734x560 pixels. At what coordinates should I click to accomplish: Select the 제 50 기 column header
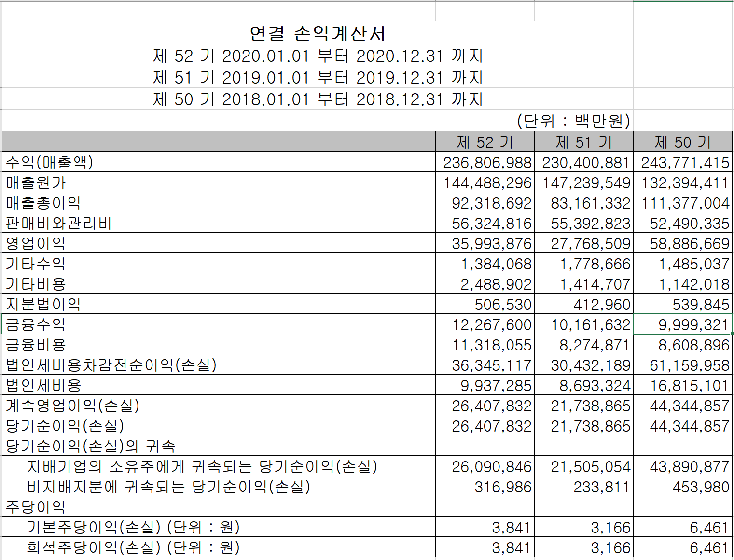point(683,142)
